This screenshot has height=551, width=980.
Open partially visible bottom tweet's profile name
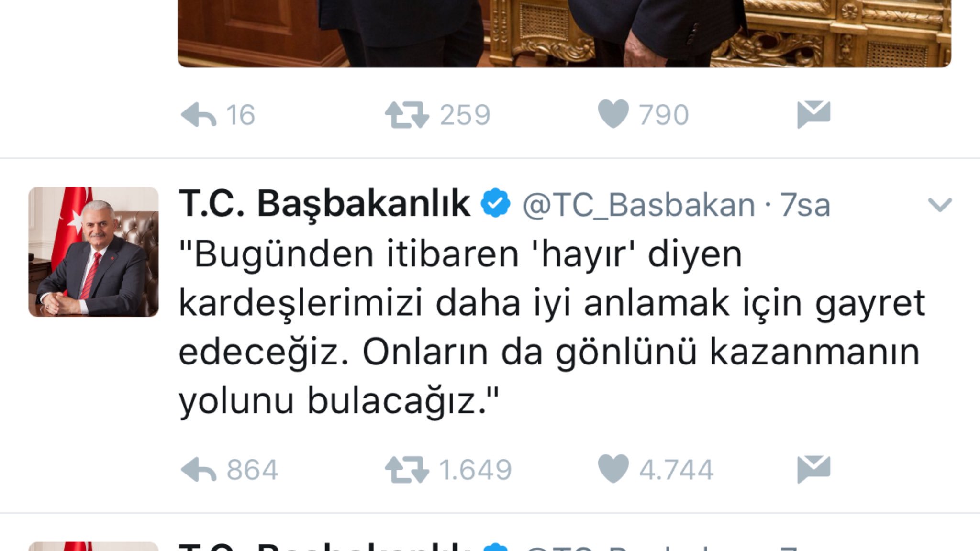pos(324,546)
